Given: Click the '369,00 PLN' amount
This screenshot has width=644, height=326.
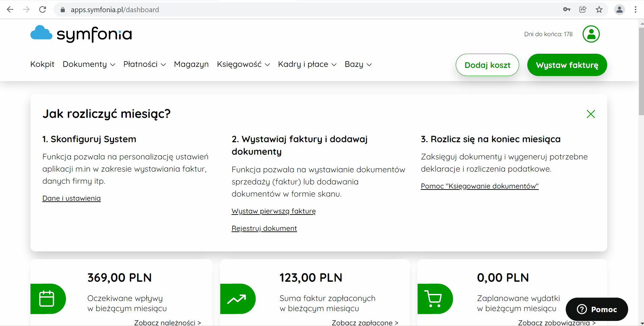Looking at the screenshot, I should click(x=119, y=278).
